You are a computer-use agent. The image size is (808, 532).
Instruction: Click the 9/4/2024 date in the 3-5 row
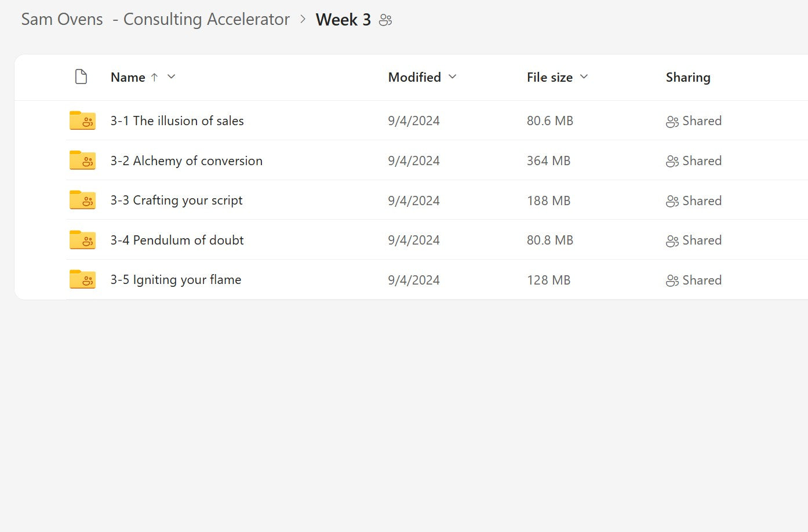click(x=414, y=280)
